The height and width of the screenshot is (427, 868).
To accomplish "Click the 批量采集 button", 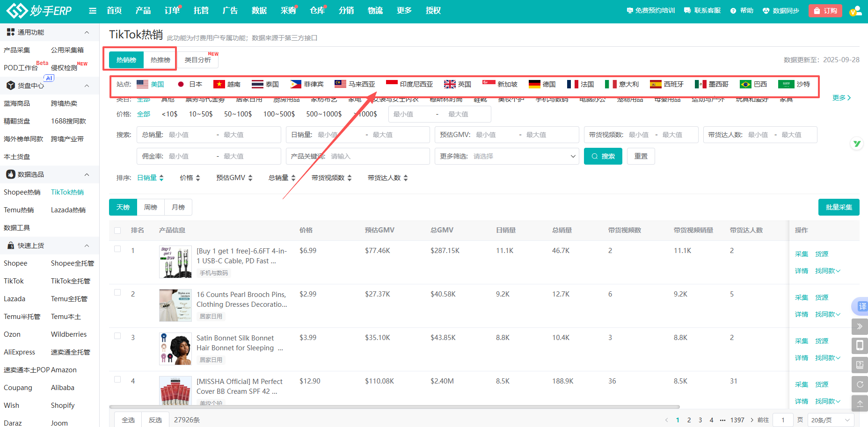I will pyautogui.click(x=839, y=207).
